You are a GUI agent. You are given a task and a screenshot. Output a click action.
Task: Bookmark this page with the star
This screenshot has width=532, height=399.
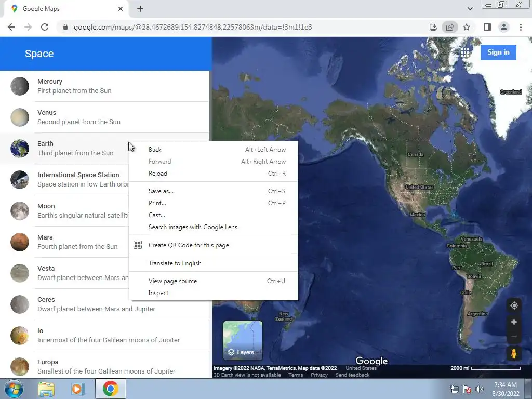[x=467, y=27]
